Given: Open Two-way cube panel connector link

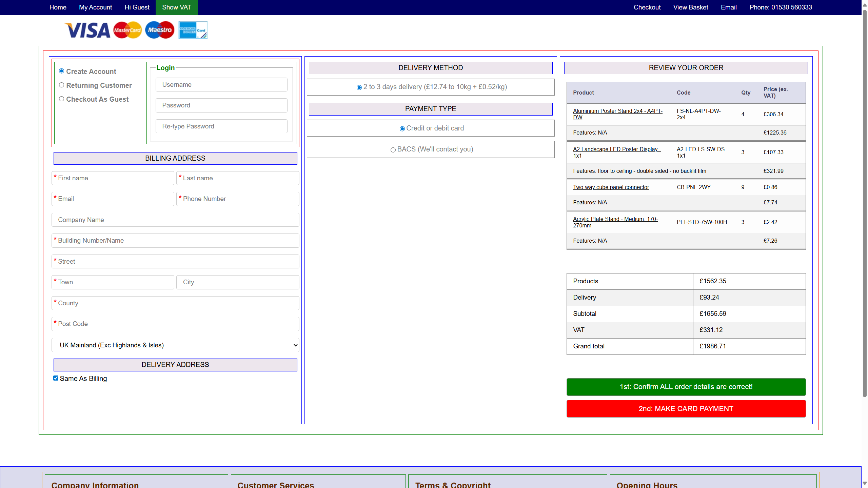Looking at the screenshot, I should 611,187.
